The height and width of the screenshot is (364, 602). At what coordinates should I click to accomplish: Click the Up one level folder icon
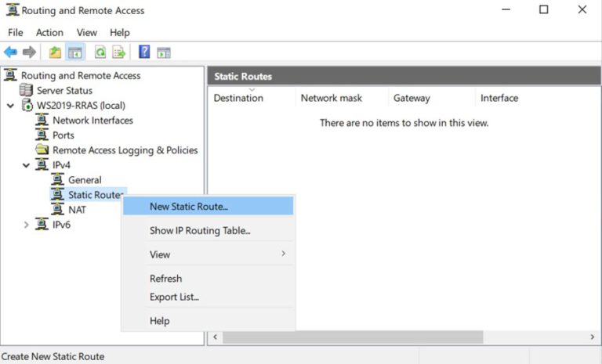pyautogui.click(x=55, y=52)
